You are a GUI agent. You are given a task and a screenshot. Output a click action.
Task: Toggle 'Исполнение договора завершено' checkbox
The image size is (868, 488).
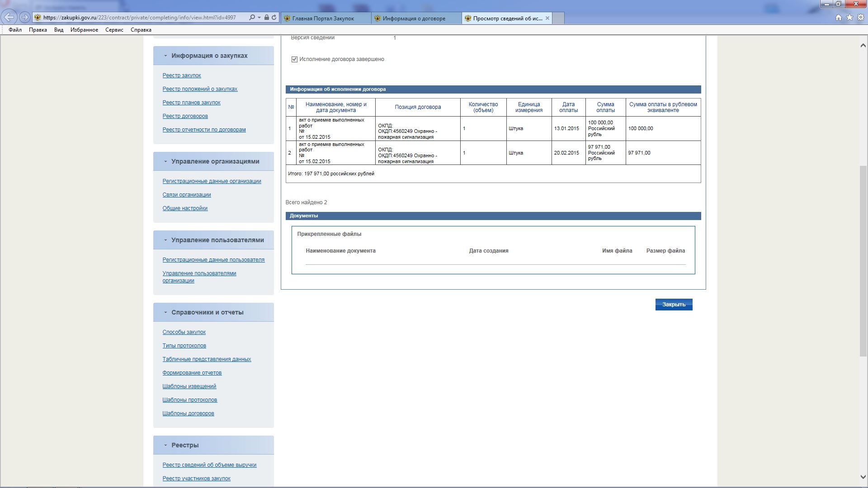tap(294, 59)
